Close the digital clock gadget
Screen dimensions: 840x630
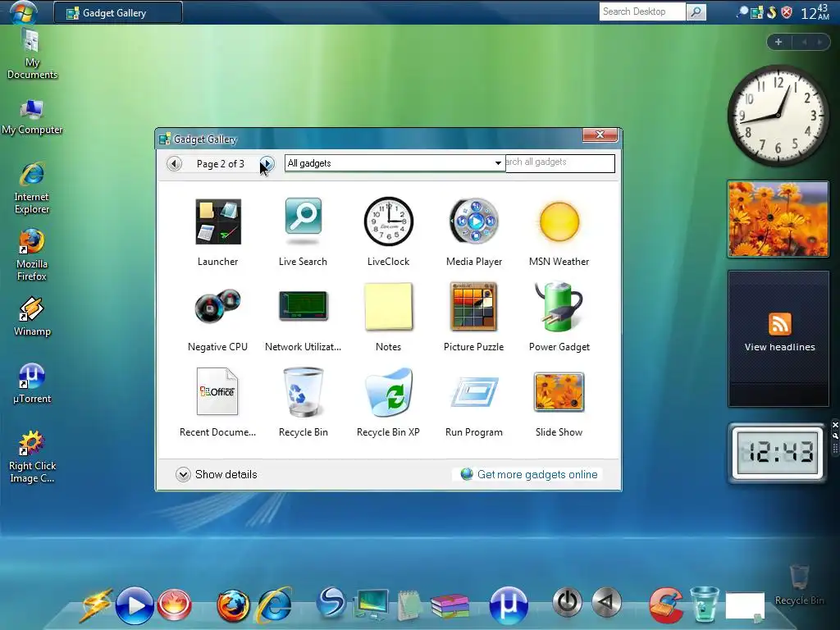point(834,425)
